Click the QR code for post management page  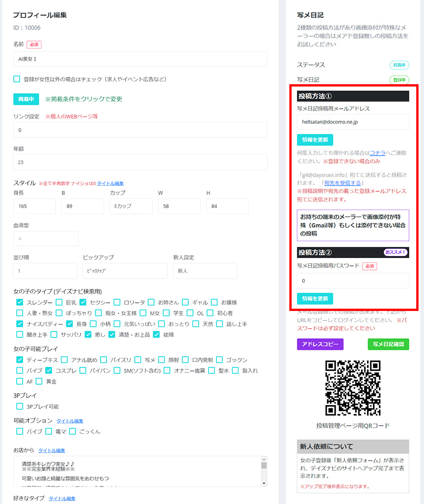[353, 387]
